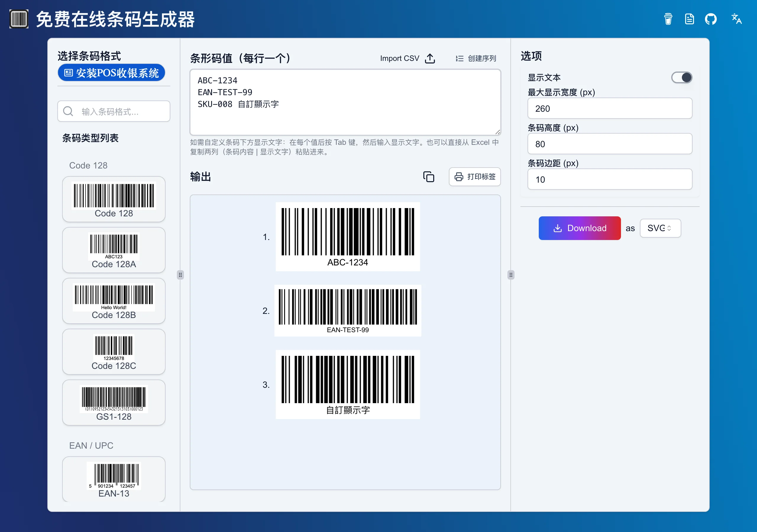Click printer icon in 打印标签 button
Screen dimensions: 757x532
coord(459,177)
